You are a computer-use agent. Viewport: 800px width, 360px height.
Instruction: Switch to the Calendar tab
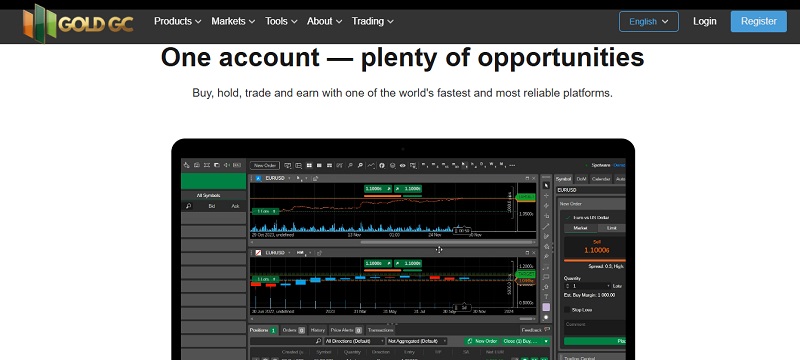click(601, 179)
